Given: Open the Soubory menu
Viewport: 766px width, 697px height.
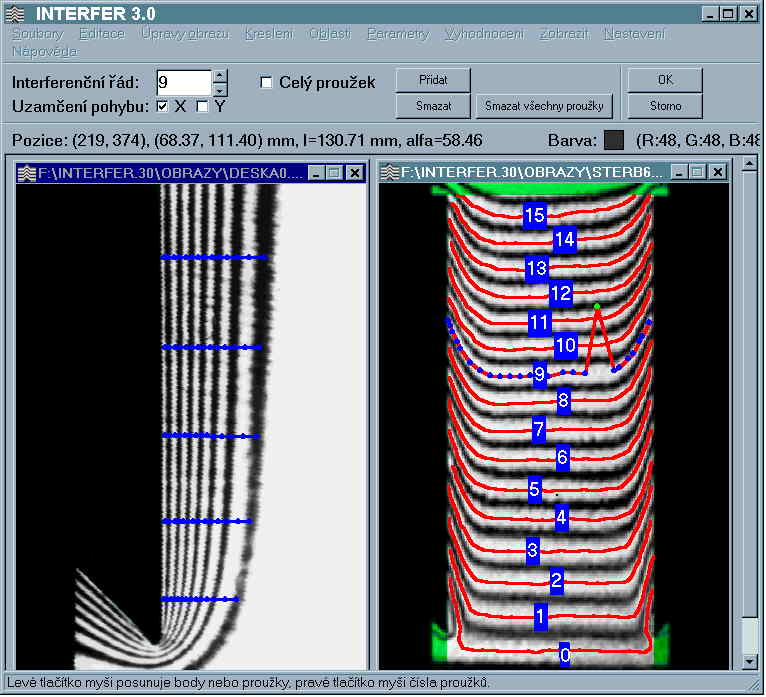Looking at the screenshot, I should click(36, 34).
